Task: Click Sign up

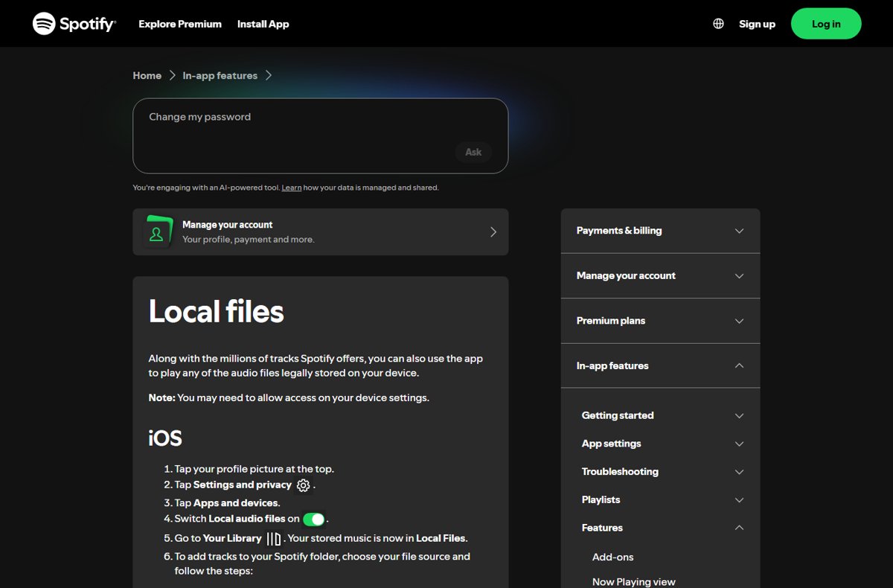Action: click(x=757, y=24)
